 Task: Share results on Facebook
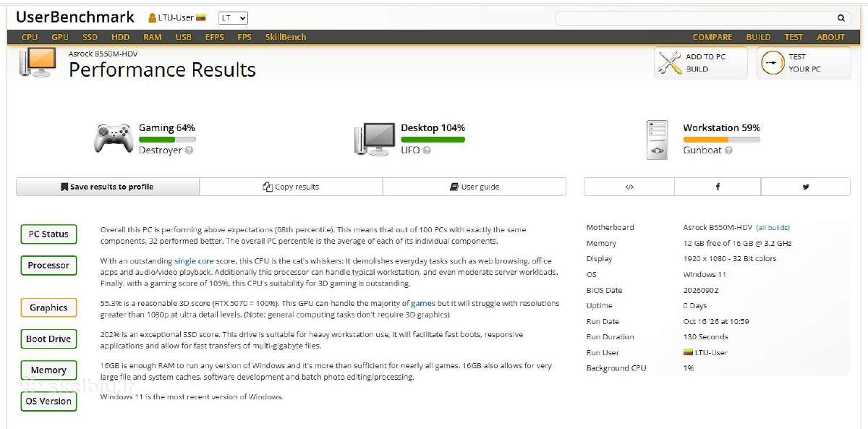718,187
